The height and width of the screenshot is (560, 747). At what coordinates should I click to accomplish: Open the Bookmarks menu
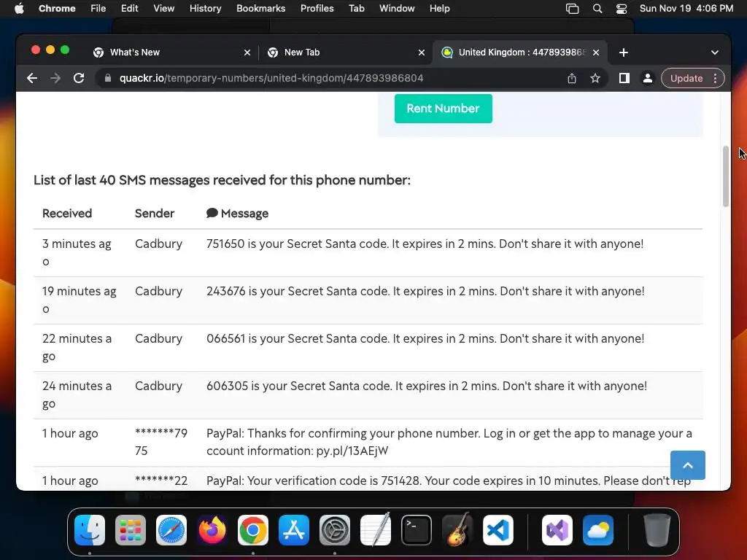[260, 9]
